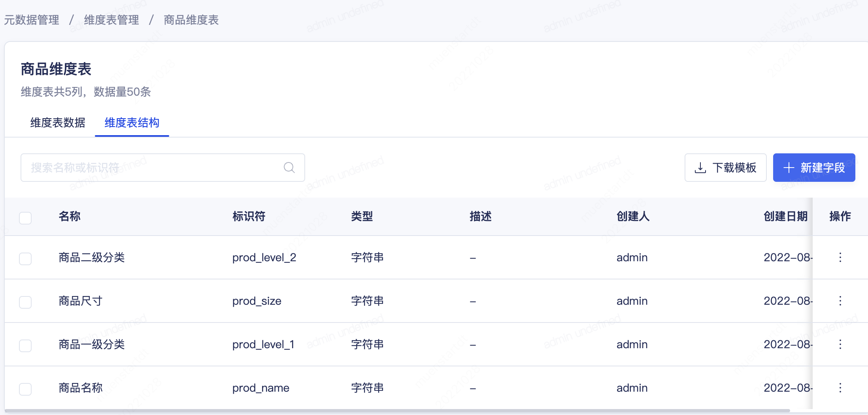Click the 维度表共5列，数据量50条 summary text
Viewport: 868px width, 415px height.
[x=86, y=92]
